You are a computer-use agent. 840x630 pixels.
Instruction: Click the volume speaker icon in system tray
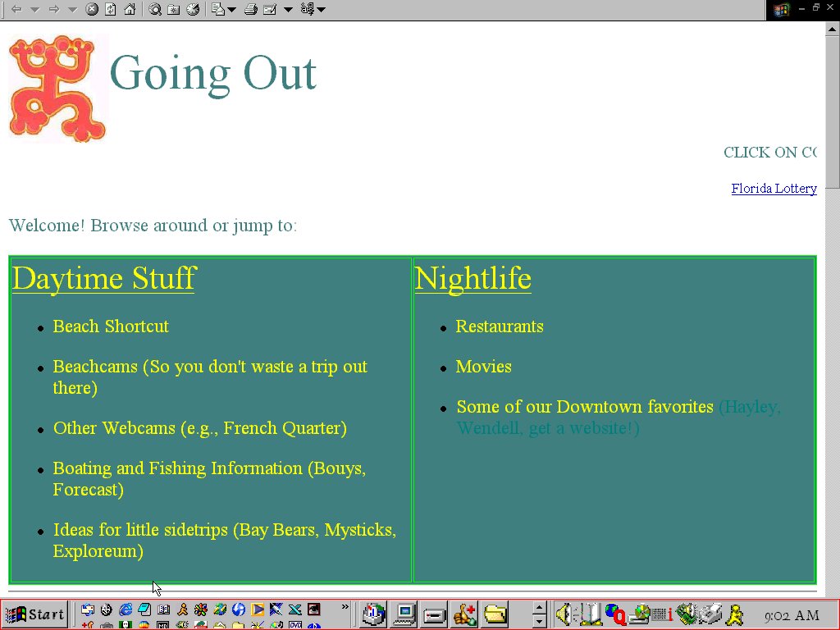pyautogui.click(x=563, y=614)
